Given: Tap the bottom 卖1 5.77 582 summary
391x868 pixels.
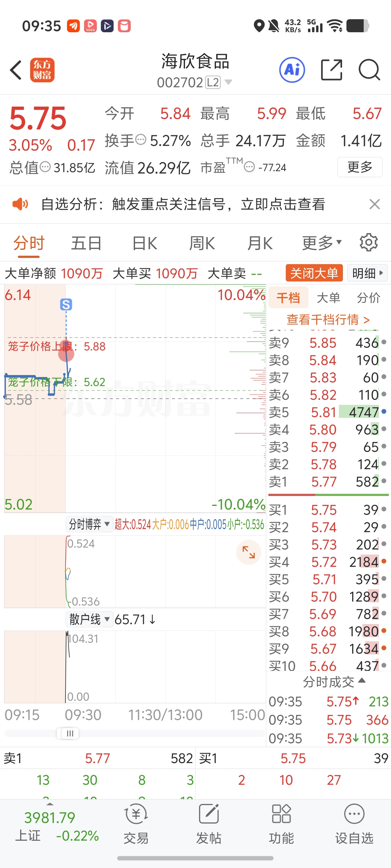Looking at the screenshot, I should 98,759.
